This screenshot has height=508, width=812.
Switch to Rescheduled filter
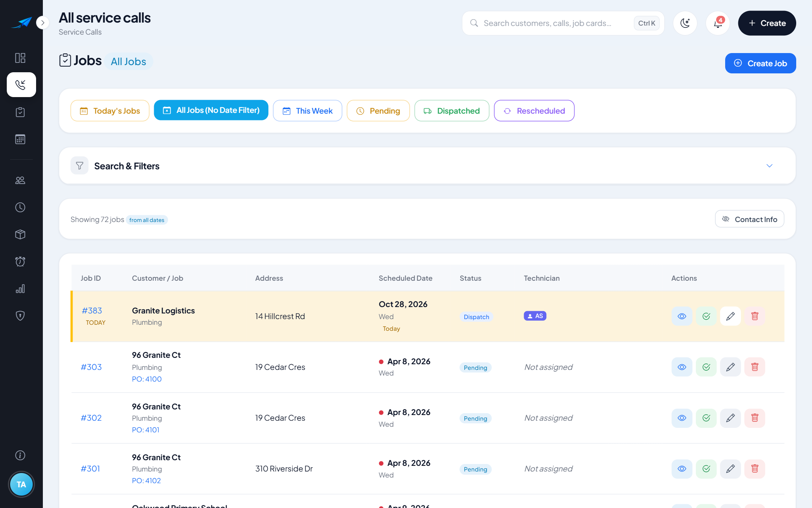tap(534, 111)
